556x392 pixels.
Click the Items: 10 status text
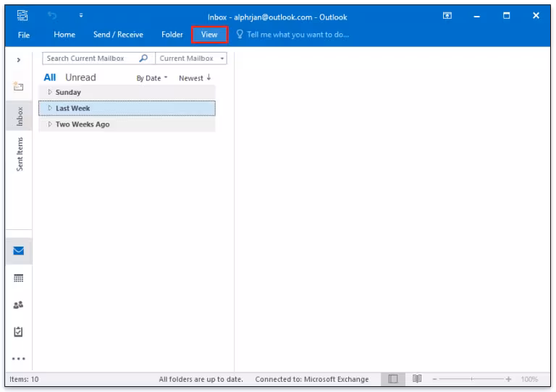click(24, 379)
